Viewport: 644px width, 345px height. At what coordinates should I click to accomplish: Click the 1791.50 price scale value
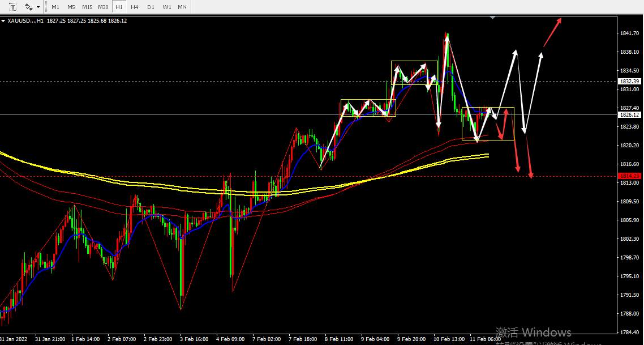(629, 295)
